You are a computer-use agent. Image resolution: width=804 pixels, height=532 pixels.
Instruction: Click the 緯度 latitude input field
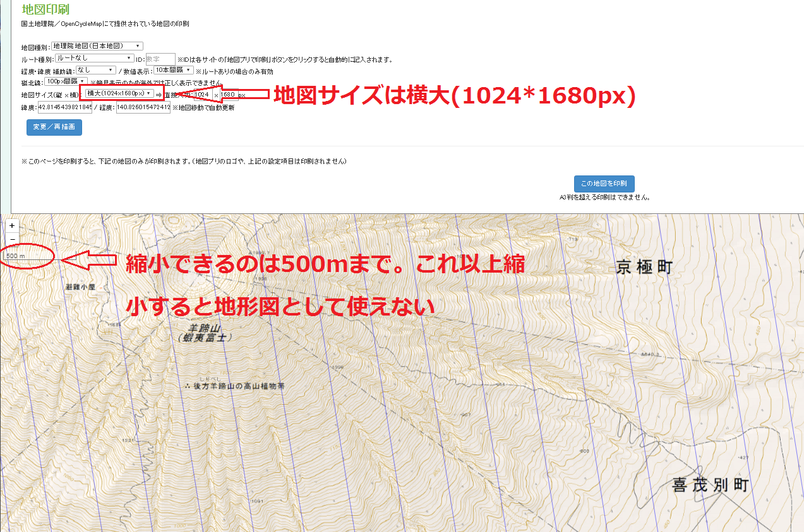[x=65, y=108]
